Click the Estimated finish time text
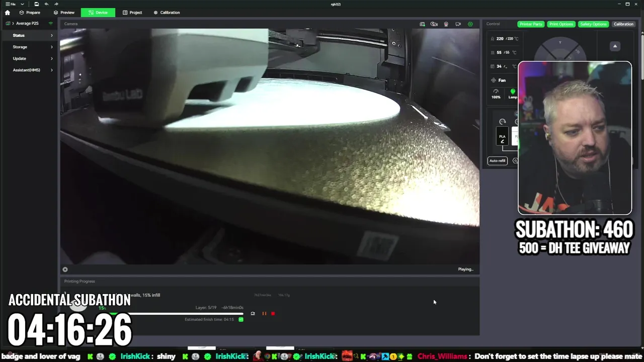 [209, 320]
